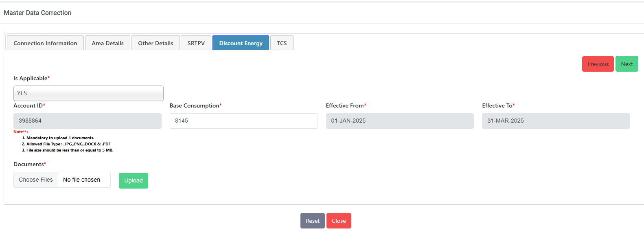Click the Effective From date field

pos(399,121)
